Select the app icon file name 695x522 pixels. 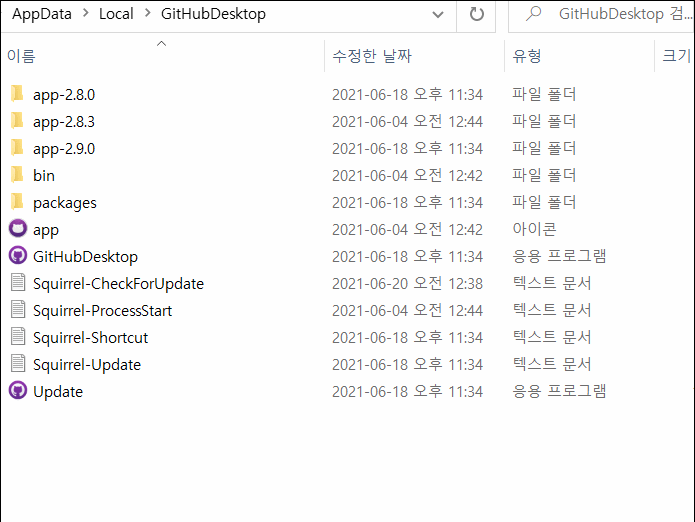tap(46, 230)
